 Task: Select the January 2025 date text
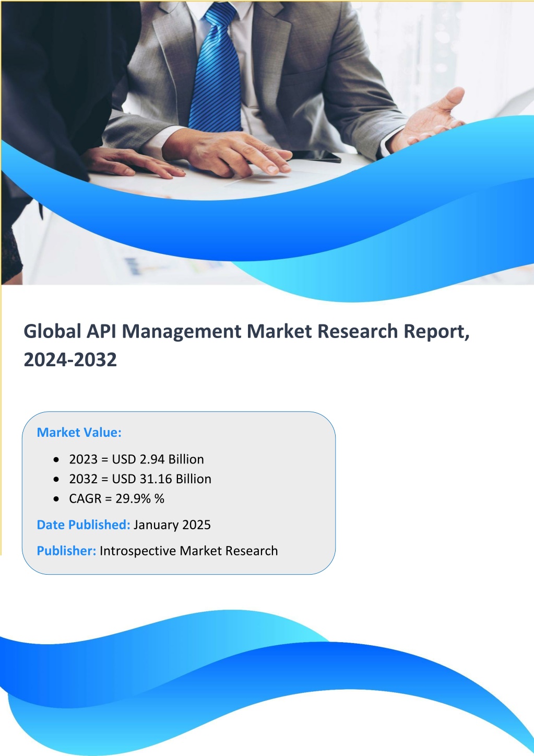pos(172,525)
